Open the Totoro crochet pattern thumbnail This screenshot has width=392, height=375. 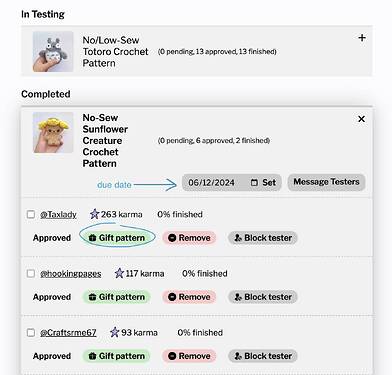click(53, 52)
